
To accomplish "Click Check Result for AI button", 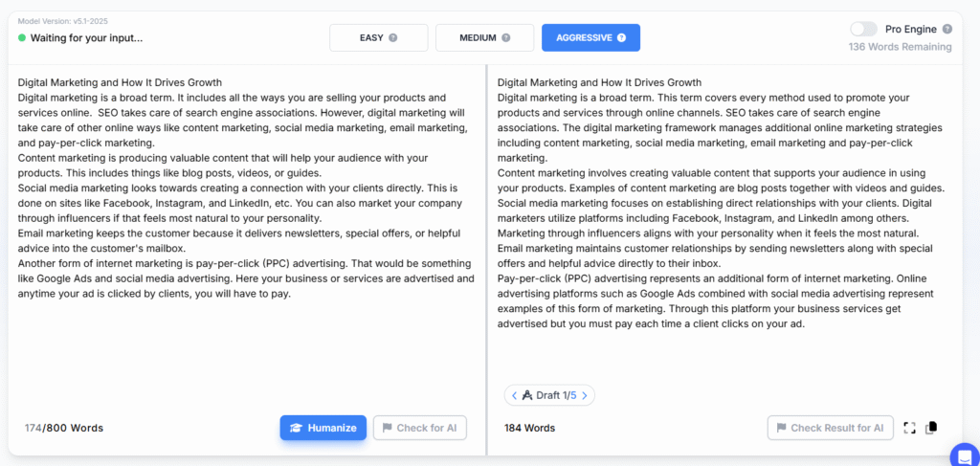I will (830, 428).
